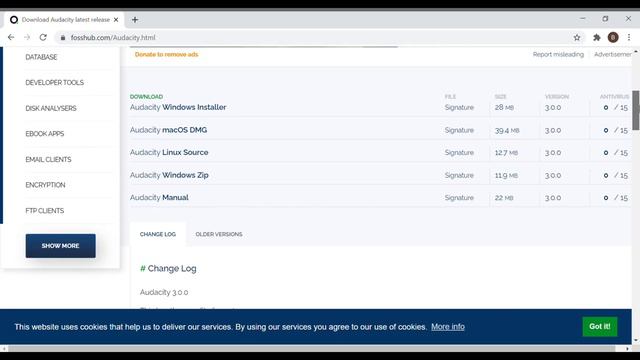Click antivirus result for Manual row
The width and height of the screenshot is (640, 360).
pyautogui.click(x=616, y=198)
